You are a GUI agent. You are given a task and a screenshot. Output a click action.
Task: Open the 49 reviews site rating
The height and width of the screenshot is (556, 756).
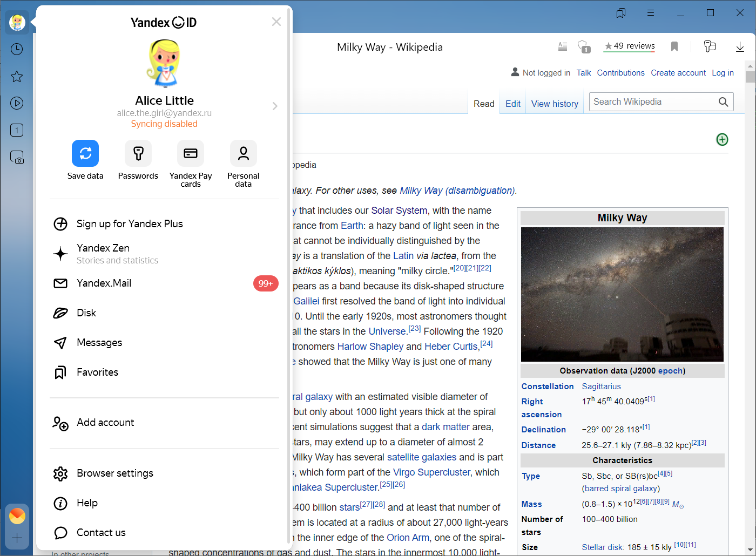tap(630, 46)
